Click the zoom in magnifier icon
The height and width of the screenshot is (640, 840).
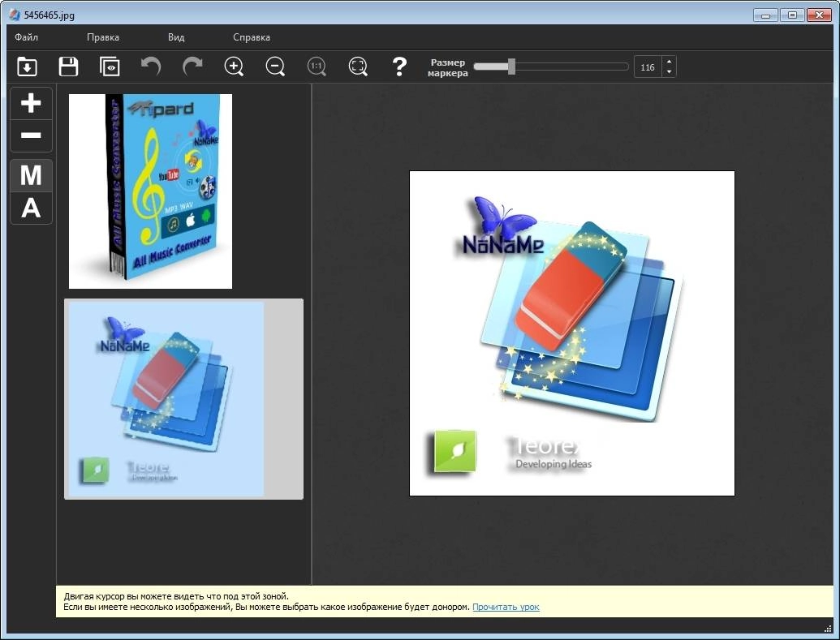234,67
